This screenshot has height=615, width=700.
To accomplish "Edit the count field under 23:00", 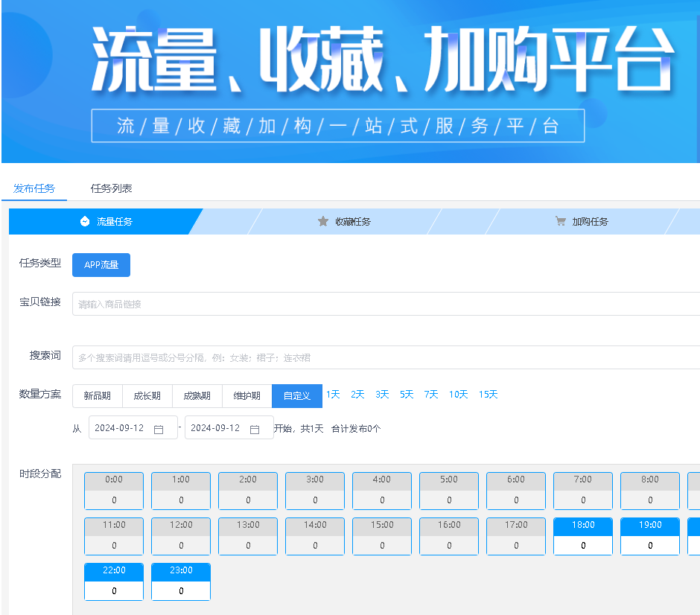I will pyautogui.click(x=181, y=591).
